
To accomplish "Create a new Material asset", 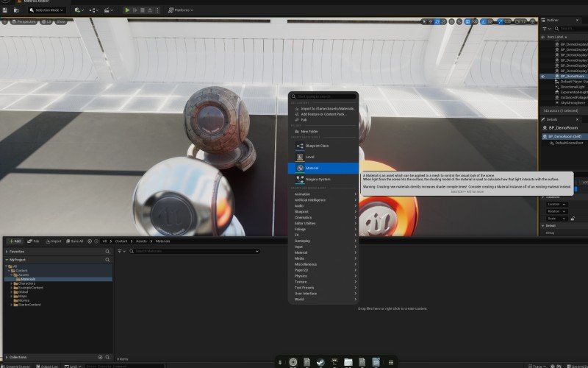I will pyautogui.click(x=323, y=169).
